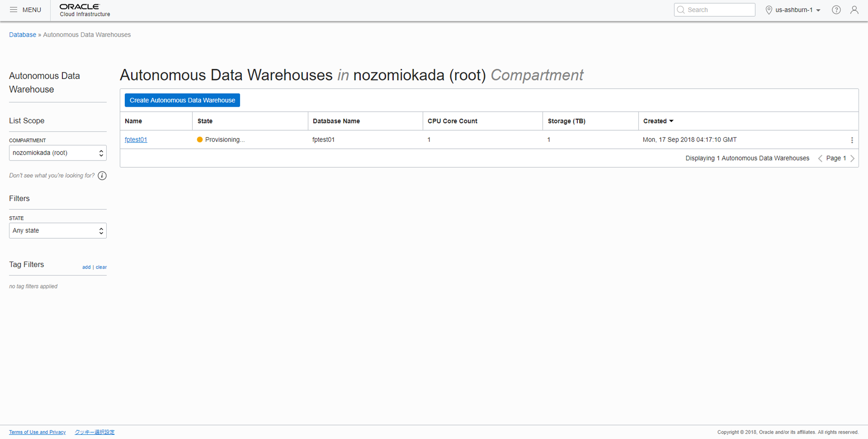
Task: Open the fptest01 warehouse link
Action: [x=136, y=140]
